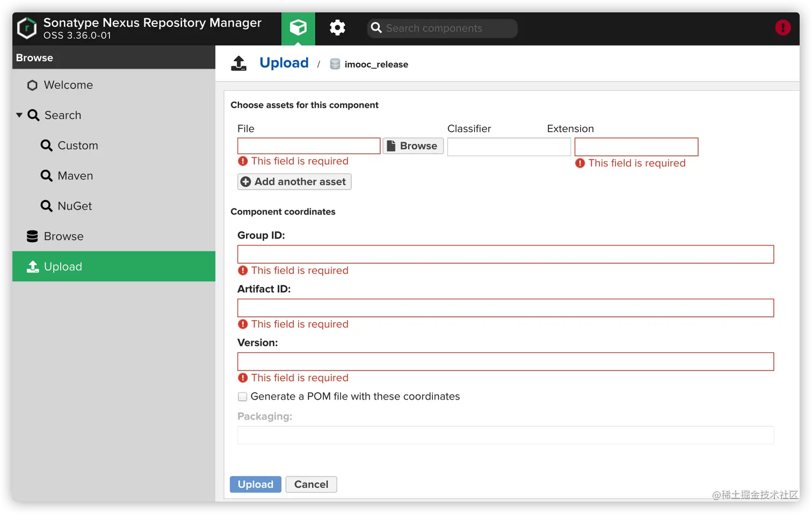Go to the Welcome page

(x=68, y=85)
